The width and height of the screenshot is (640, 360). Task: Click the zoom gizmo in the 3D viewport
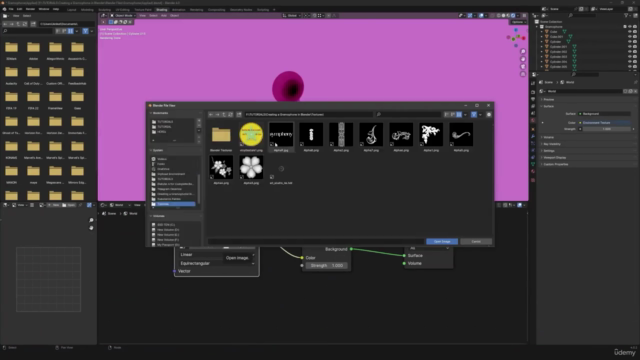(523, 52)
